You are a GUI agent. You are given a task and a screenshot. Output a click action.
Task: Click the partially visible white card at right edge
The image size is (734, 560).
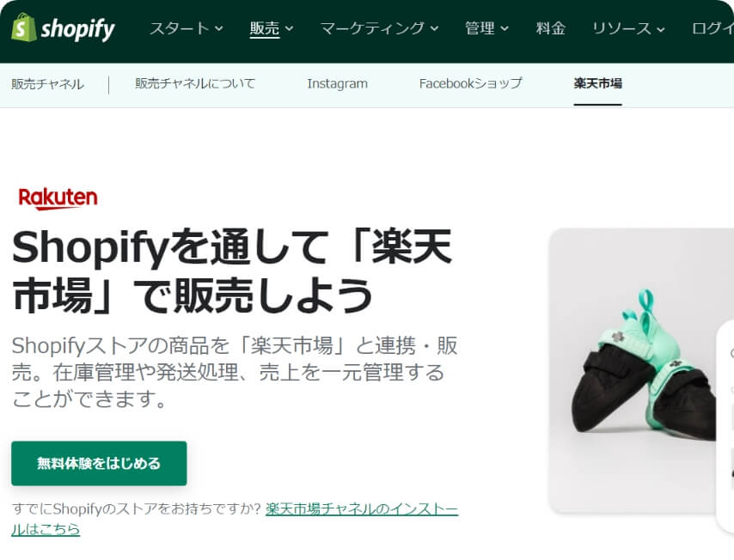point(725,426)
